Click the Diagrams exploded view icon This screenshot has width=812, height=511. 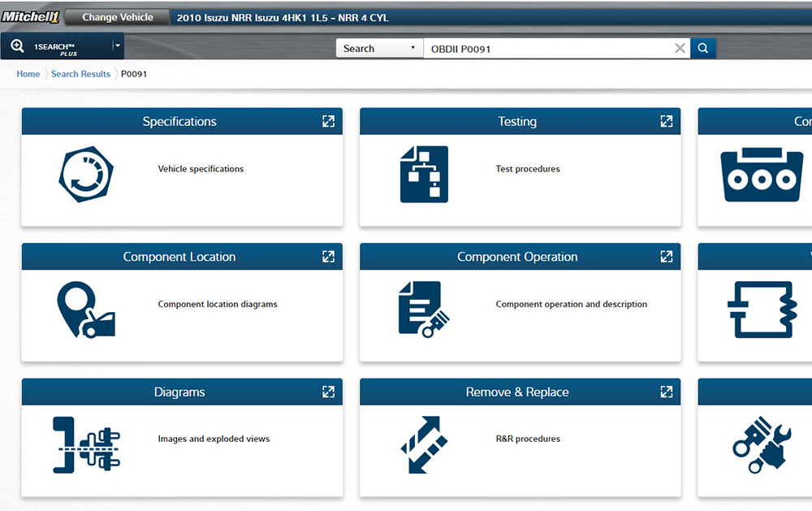point(86,444)
